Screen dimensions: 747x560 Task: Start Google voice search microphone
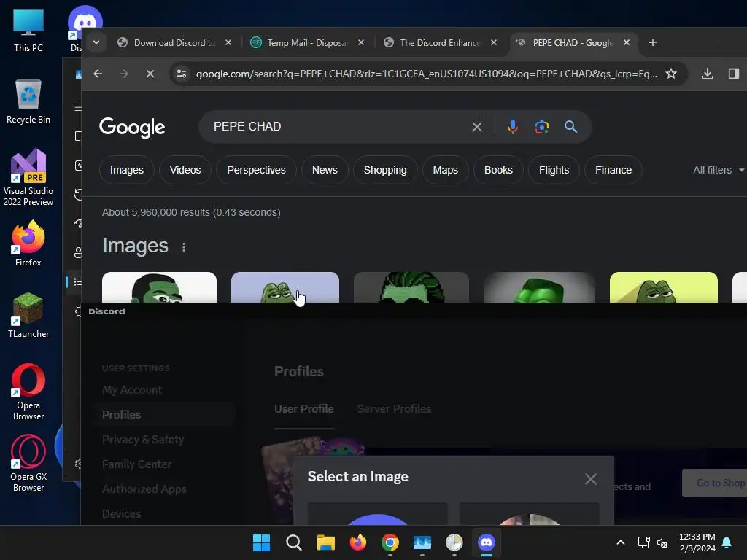tap(513, 127)
